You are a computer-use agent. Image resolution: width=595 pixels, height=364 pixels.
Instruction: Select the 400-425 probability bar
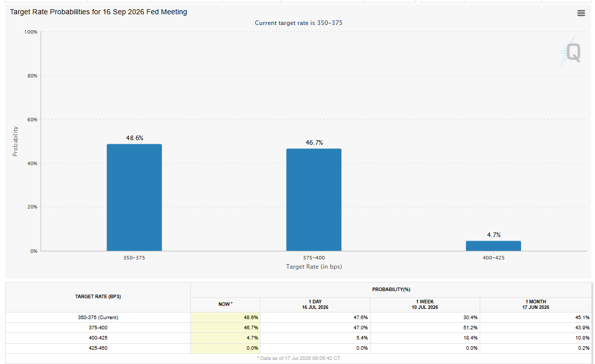[x=493, y=246]
